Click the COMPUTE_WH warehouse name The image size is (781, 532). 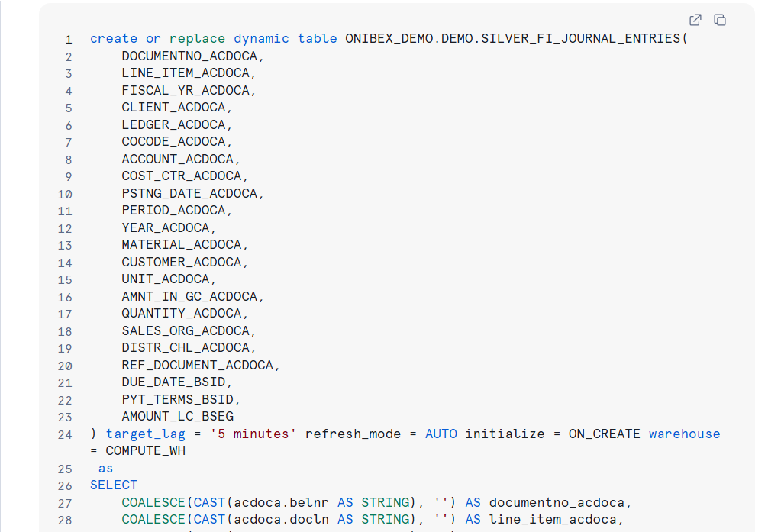[x=145, y=450]
